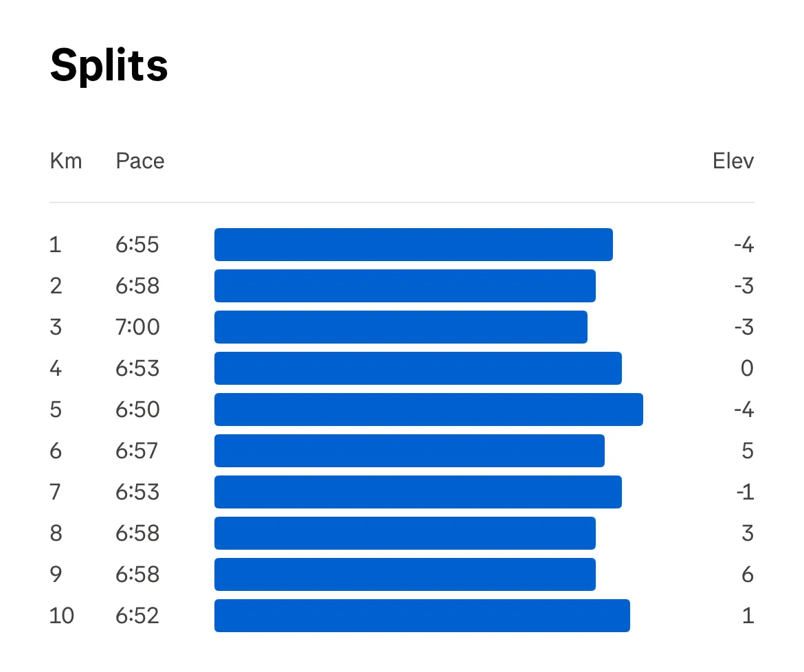Click the blue bar for kilometer 8
This screenshot has width=804, height=672.
tap(405, 533)
